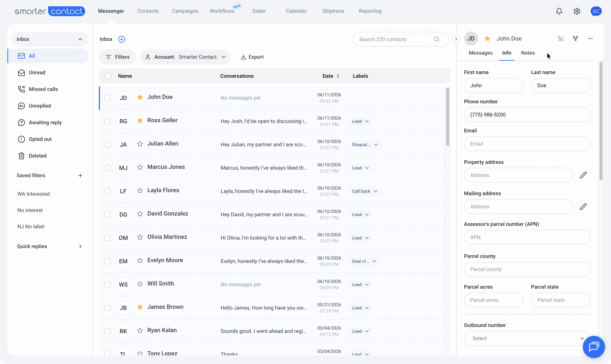Image resolution: width=611 pixels, height=364 pixels.
Task: Open the Outbound number Select dropdown
Action: [x=527, y=338]
